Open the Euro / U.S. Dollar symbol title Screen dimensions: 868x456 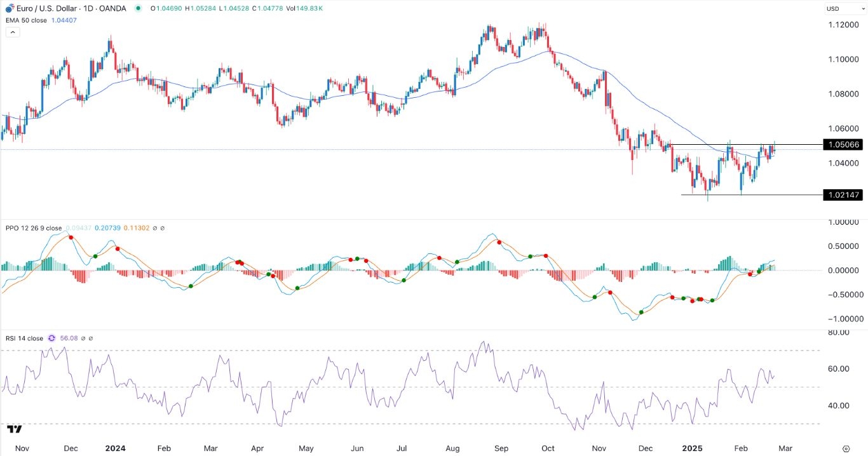click(43, 8)
